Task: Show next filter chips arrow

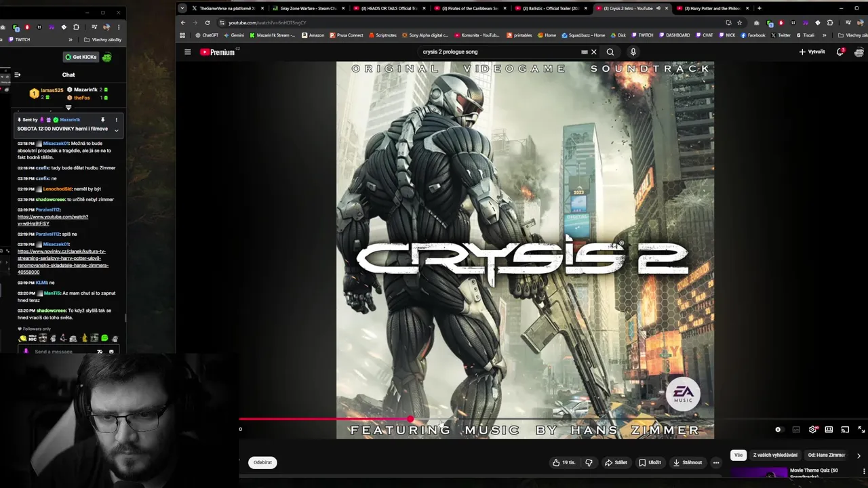Action: pos(859,455)
